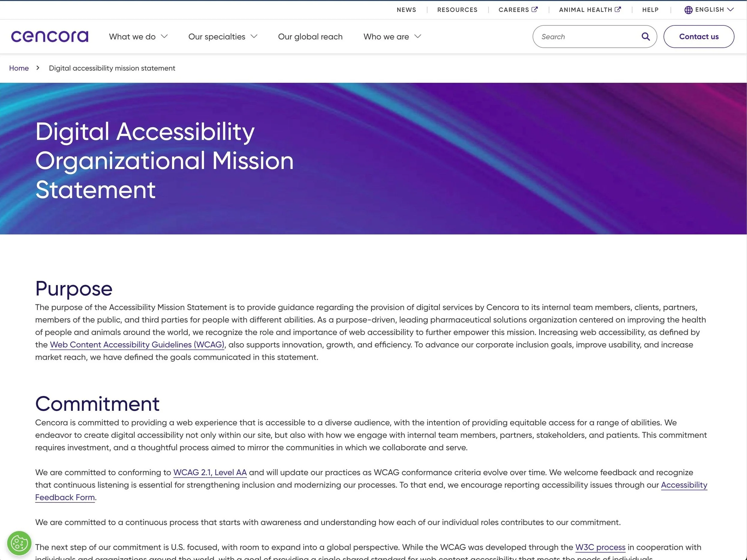
Task: Click the Animal Health external link icon
Action: [x=618, y=10]
